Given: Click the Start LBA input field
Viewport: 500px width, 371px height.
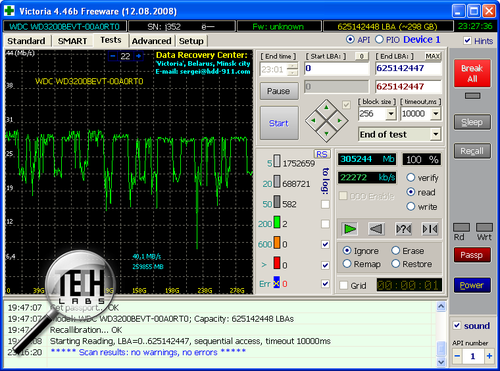Looking at the screenshot, I should pos(337,68).
